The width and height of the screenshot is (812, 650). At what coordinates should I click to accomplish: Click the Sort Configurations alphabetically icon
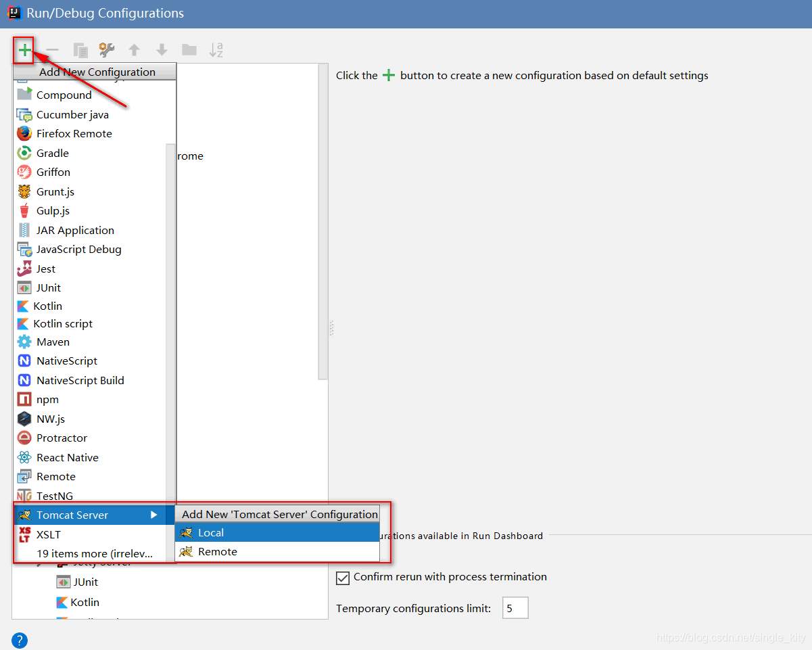pyautogui.click(x=216, y=50)
